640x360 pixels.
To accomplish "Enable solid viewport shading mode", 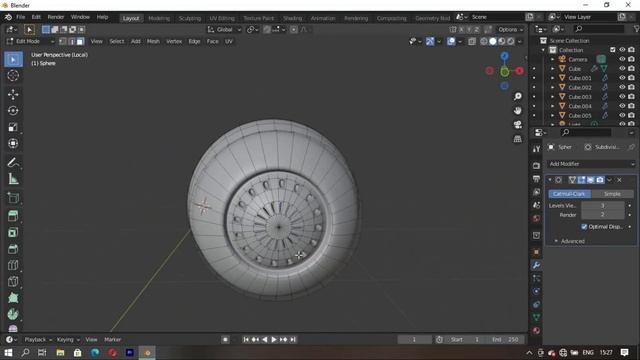I will coord(493,41).
